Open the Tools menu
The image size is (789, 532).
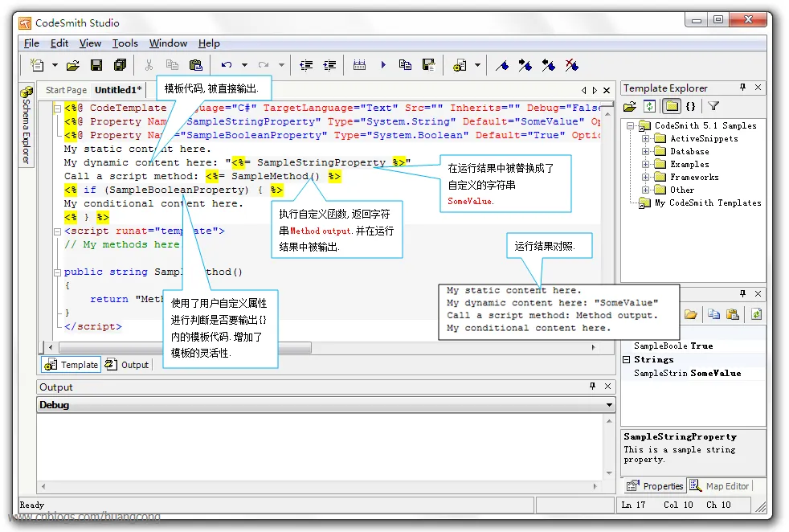pos(125,43)
